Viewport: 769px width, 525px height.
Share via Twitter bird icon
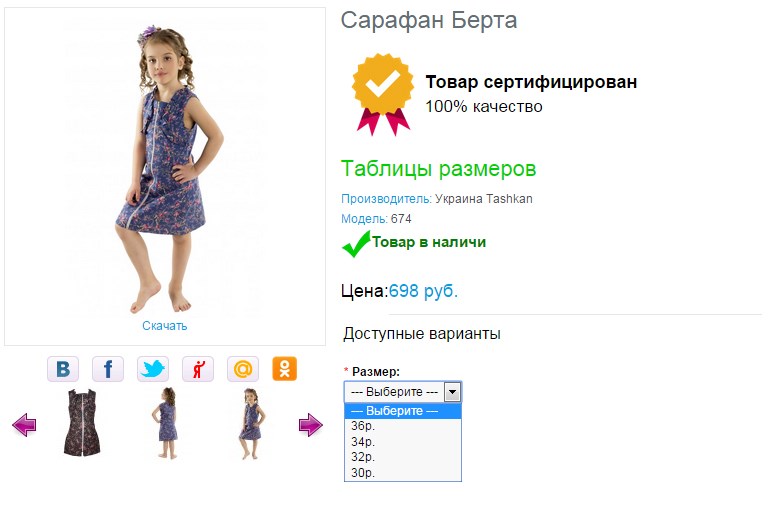click(x=153, y=369)
